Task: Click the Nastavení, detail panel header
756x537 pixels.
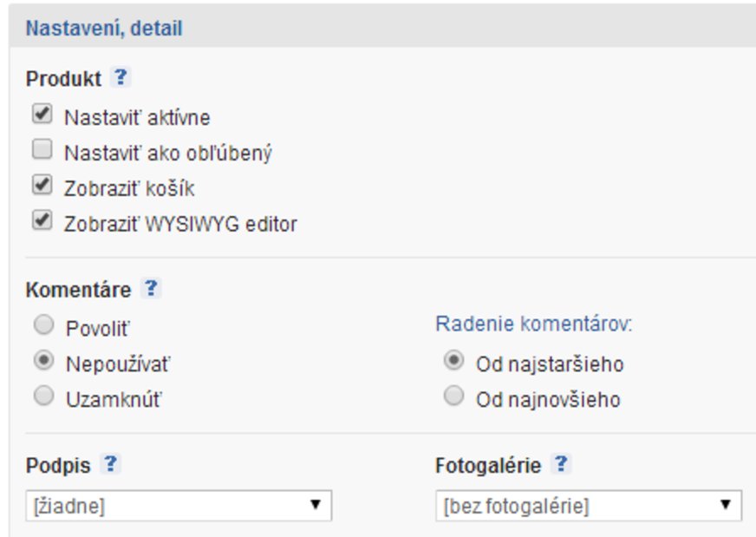Action: click(104, 29)
